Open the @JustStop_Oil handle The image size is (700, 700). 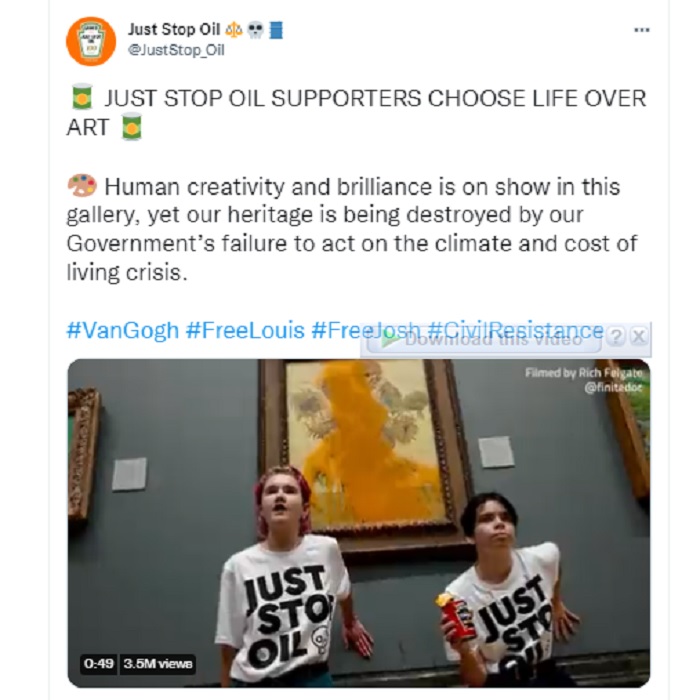tap(176, 50)
